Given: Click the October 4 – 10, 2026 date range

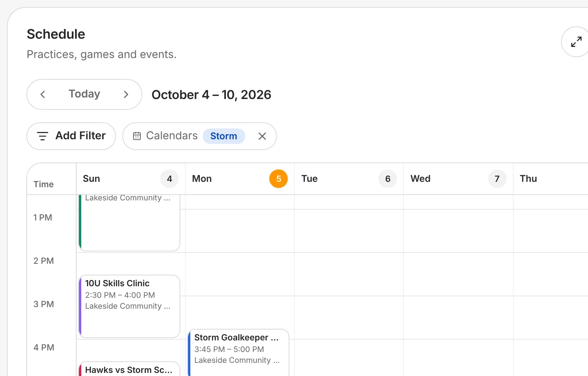Looking at the screenshot, I should click(x=211, y=95).
